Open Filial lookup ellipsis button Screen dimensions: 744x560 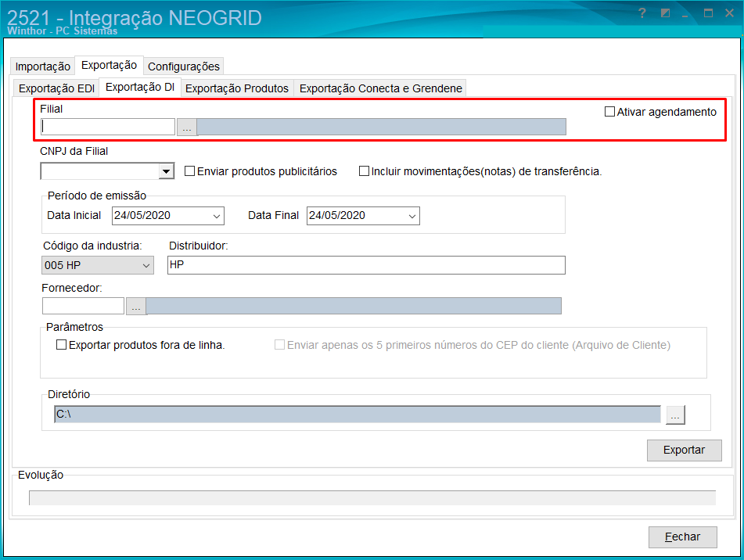tap(187, 127)
